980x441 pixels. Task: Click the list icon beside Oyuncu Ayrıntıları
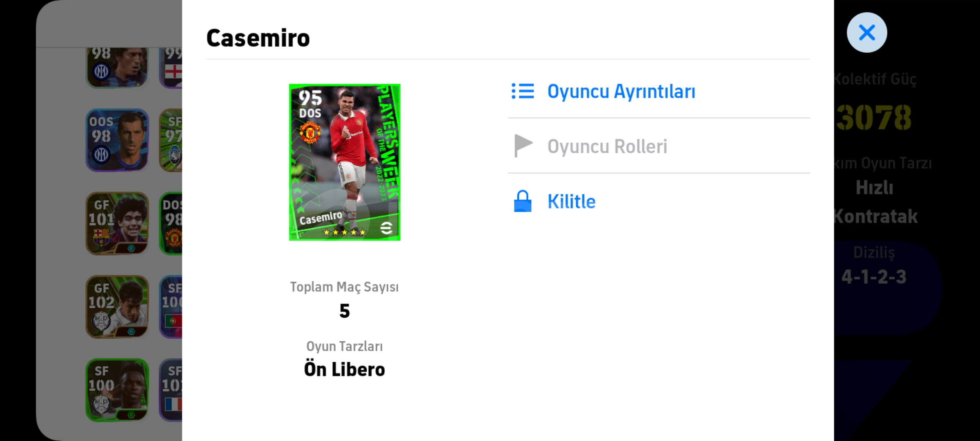pyautogui.click(x=523, y=91)
